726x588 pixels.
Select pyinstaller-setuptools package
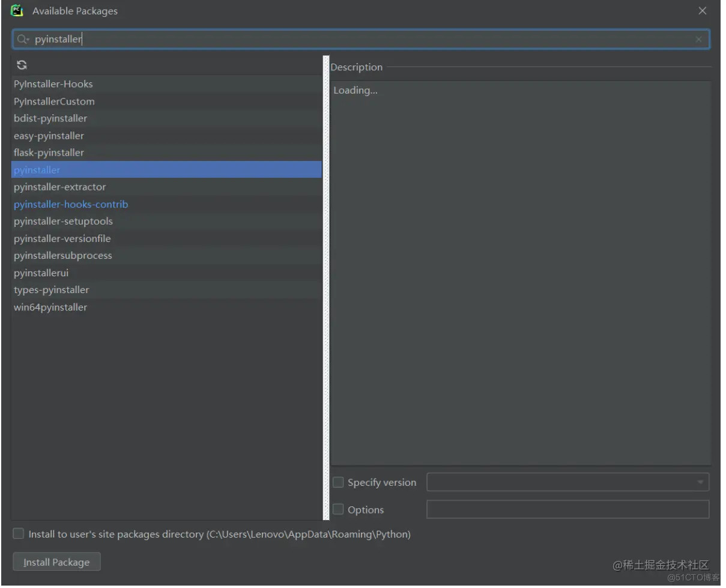pos(166,221)
